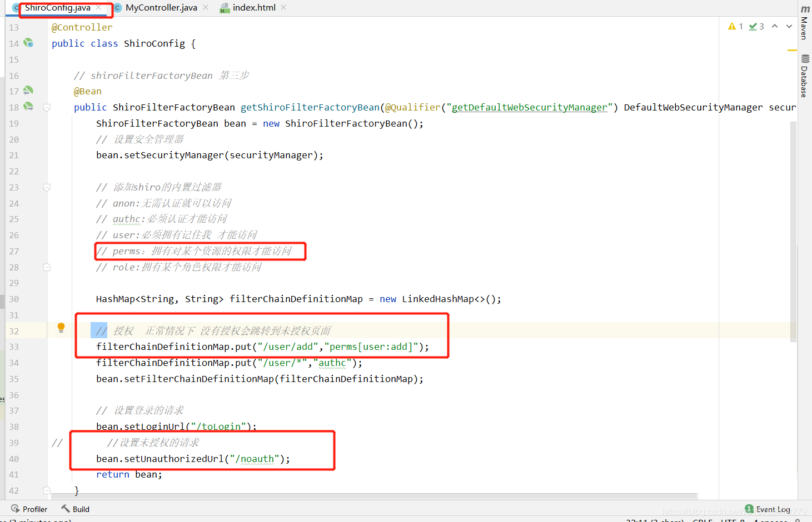Viewport: 812px width, 522px height.
Task: Click the Spring bean gutter icon on line 14
Action: [28, 43]
